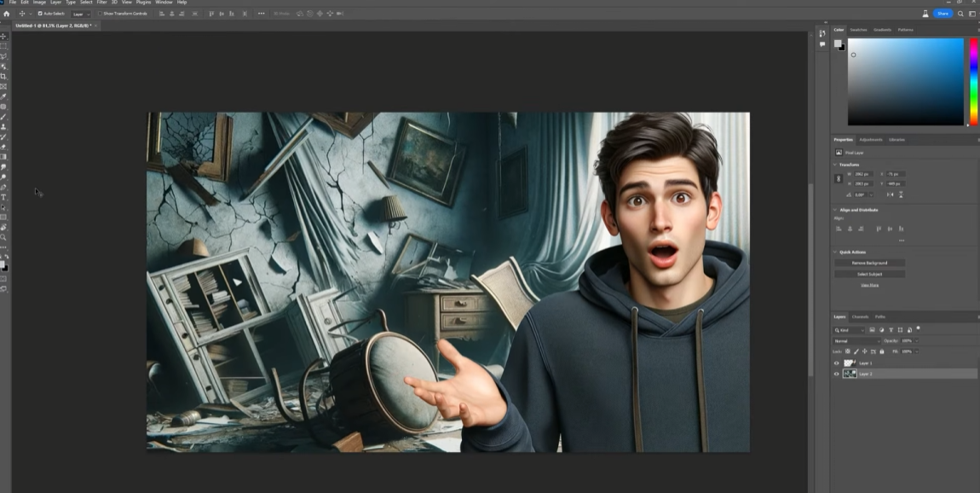
Task: Toggle the layer filter on/off switch
Action: 918,328
